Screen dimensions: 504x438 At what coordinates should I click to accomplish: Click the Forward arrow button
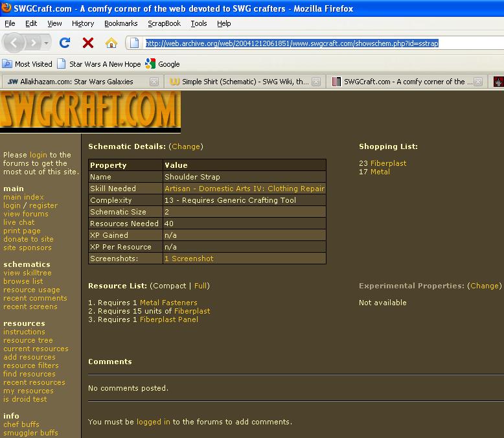34,43
